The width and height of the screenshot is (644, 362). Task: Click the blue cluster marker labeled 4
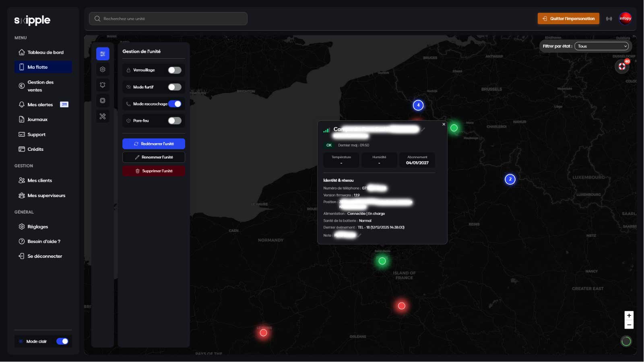(418, 105)
